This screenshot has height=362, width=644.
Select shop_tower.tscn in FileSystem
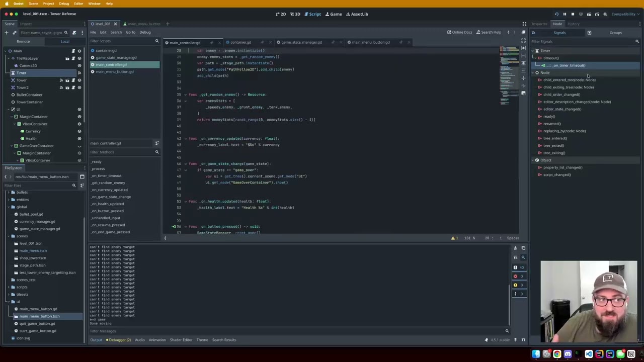[33, 258]
